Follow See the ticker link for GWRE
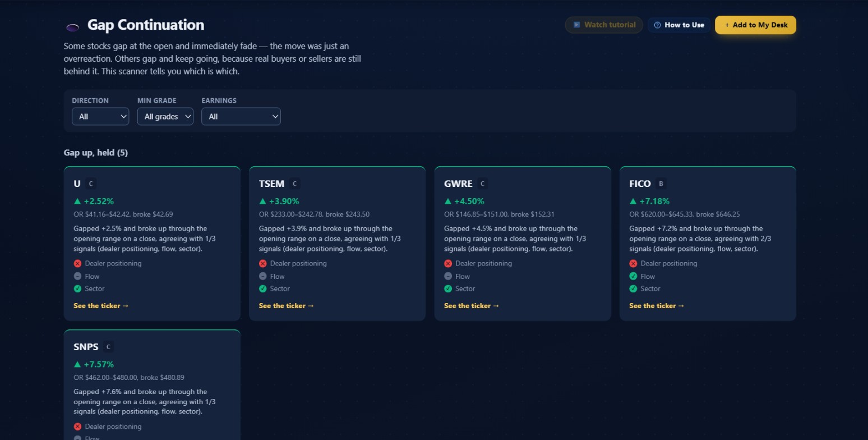Viewport: 868px width, 440px height. point(472,306)
